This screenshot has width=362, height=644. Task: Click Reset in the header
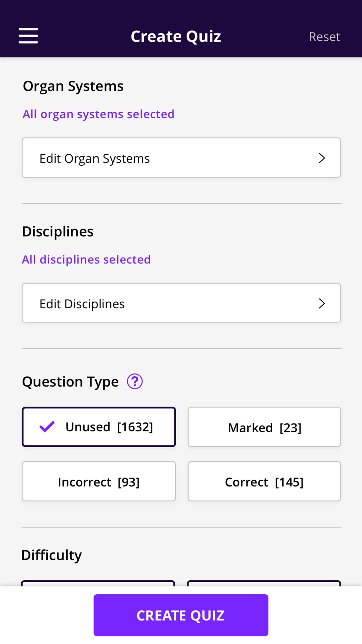(324, 37)
